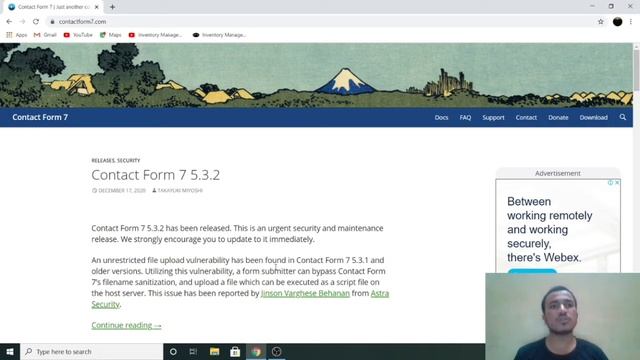Open the Contact menu item
The height and width of the screenshot is (360, 640).
click(526, 118)
